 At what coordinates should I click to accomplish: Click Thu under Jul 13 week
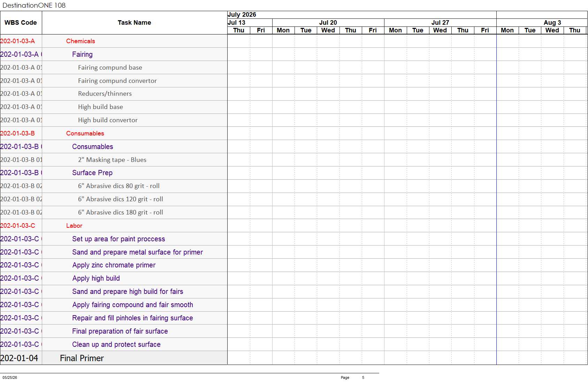point(239,30)
